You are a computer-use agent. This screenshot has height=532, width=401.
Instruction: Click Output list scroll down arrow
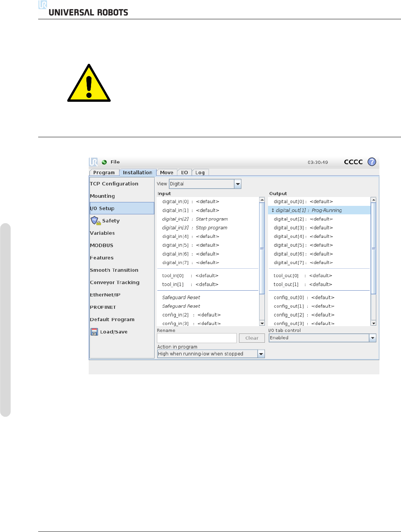373,323
